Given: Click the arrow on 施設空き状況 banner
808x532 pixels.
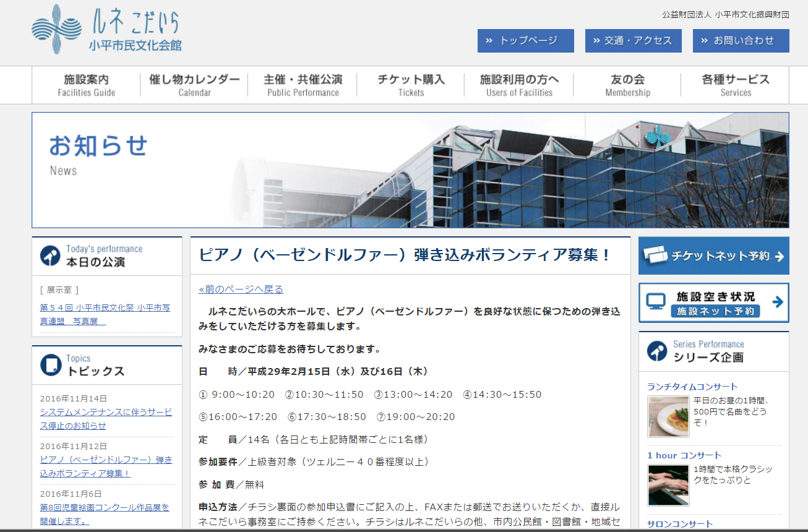Looking at the screenshot, I should 778,302.
